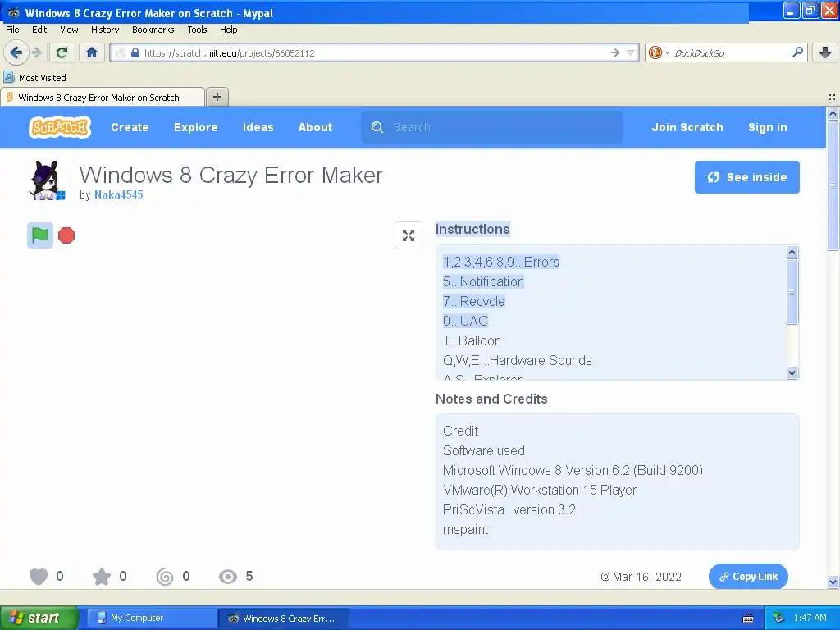
Task: Enter fullscreen with the expand arrows icon
Action: [x=409, y=235]
